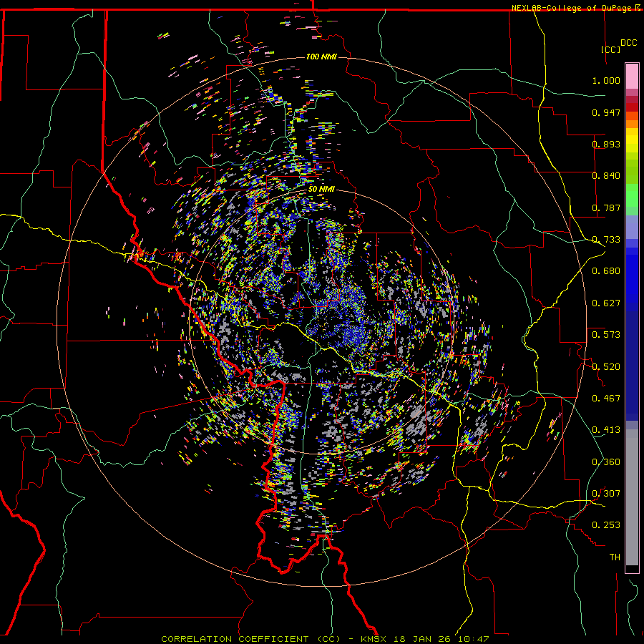Viewport: 644px width, 644px height.
Task: Click the 0.840 legend value
Action: (x=606, y=176)
